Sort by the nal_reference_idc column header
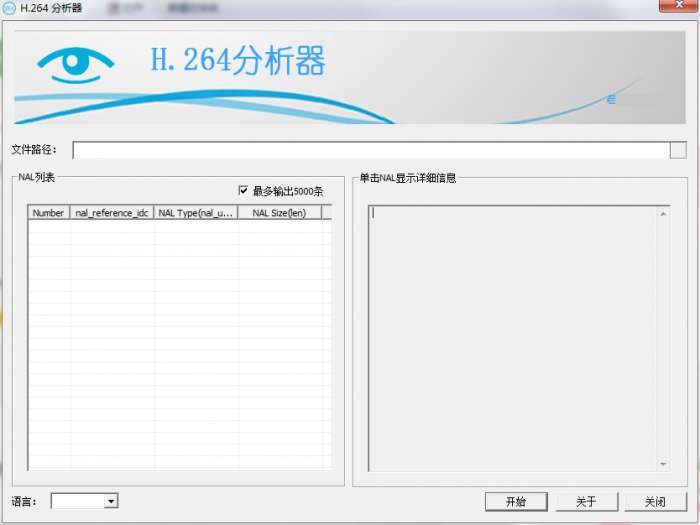The height and width of the screenshot is (525, 700). [112, 213]
